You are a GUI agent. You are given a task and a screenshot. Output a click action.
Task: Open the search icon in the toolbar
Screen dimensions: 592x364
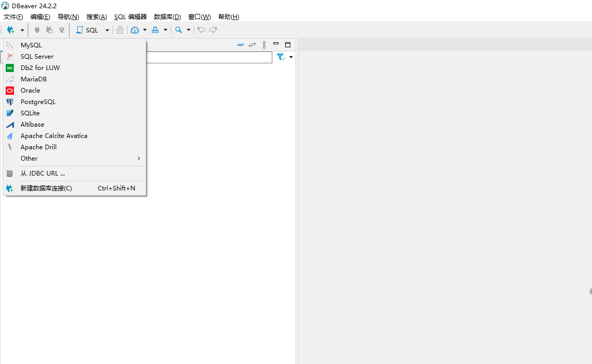pos(177,29)
